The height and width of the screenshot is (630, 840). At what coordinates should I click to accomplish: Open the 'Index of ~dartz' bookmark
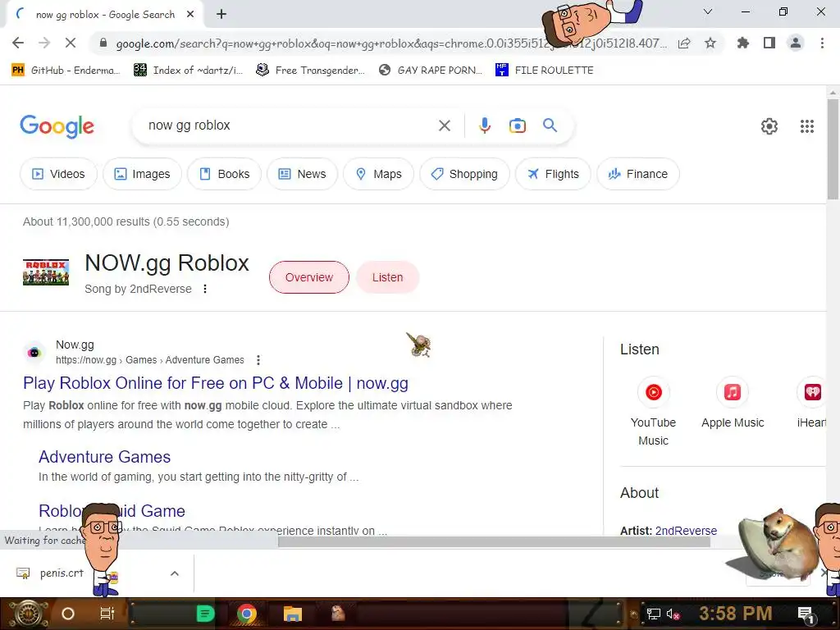coord(188,71)
